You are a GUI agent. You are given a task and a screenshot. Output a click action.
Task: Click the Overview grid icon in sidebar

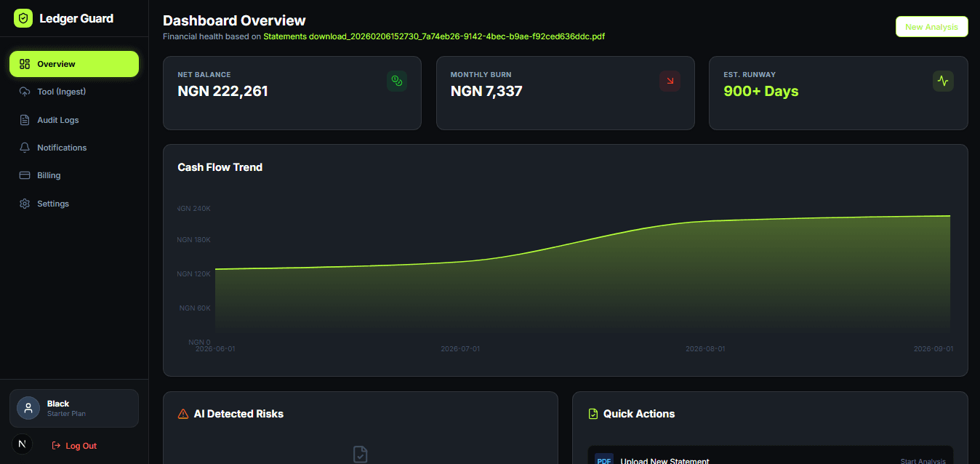click(x=25, y=64)
